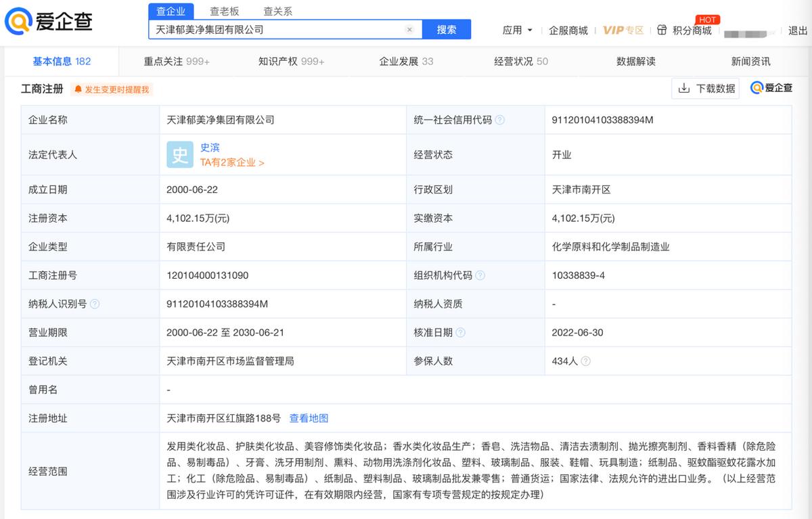Click the 查看地图 link
The image size is (812, 519).
309,418
